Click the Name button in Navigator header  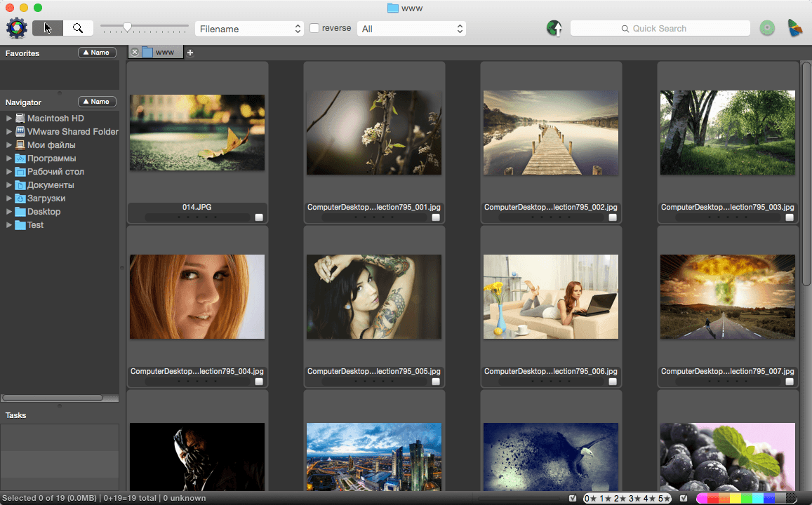coord(97,101)
